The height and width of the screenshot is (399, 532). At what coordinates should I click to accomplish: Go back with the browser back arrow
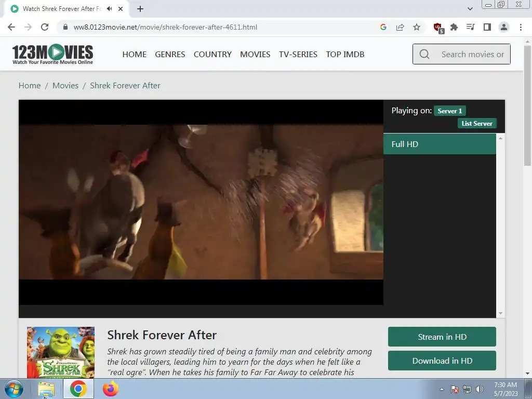click(x=11, y=27)
